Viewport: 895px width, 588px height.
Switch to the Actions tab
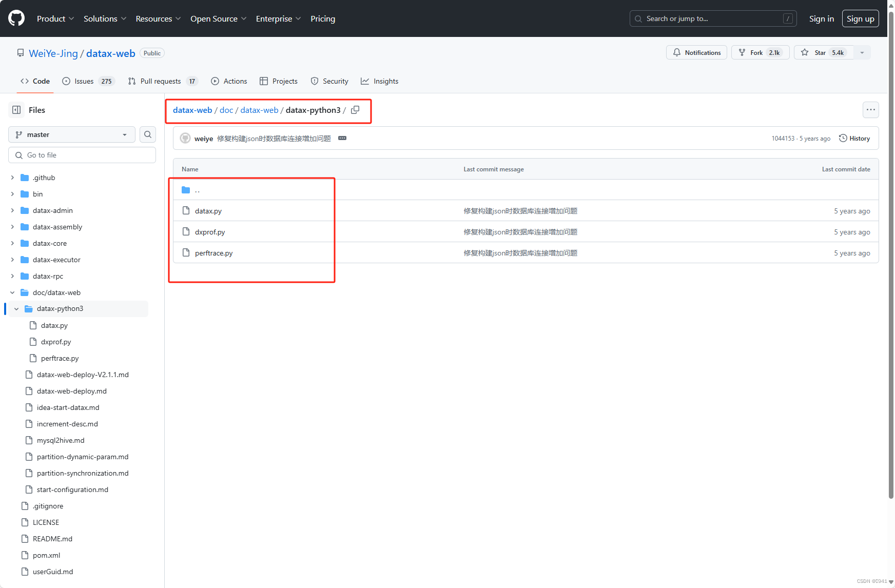229,81
